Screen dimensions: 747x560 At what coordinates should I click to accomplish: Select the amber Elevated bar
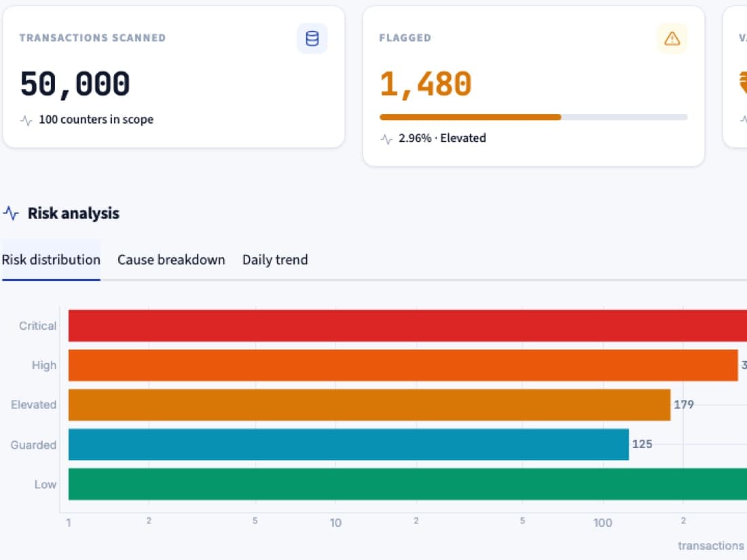tap(369, 405)
